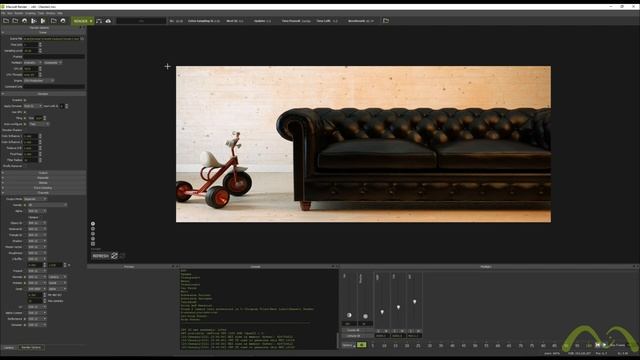Click play button beside Max Frames

tap(604, 345)
